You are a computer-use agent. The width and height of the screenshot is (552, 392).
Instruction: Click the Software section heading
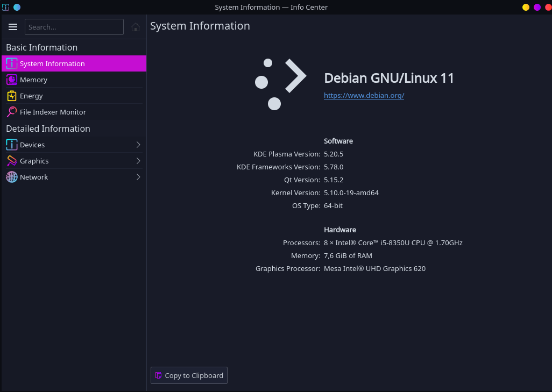coord(338,141)
